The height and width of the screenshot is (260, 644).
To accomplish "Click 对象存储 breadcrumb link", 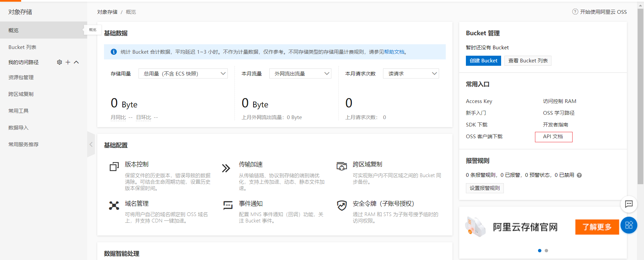I will tap(107, 12).
